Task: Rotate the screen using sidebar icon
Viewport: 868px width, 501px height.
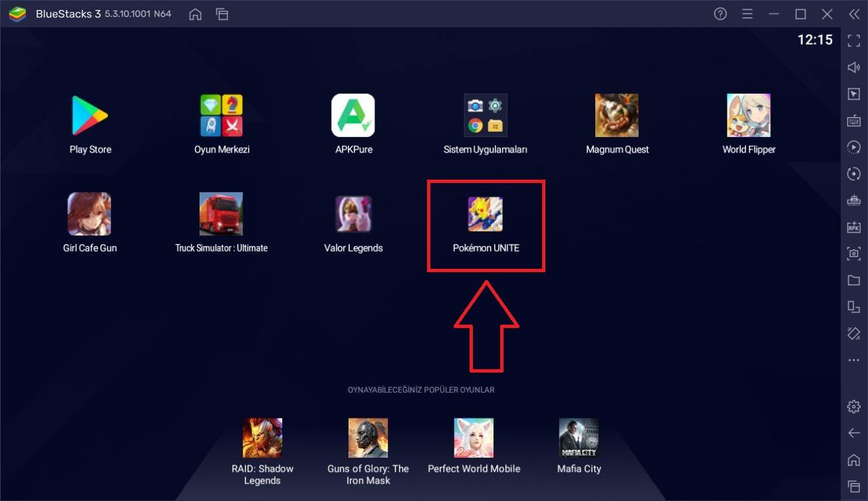Action: [854, 307]
